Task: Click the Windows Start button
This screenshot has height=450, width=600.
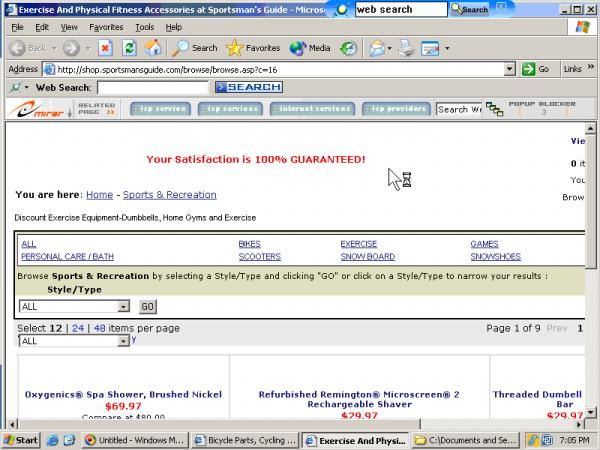Action: [x=21, y=440]
